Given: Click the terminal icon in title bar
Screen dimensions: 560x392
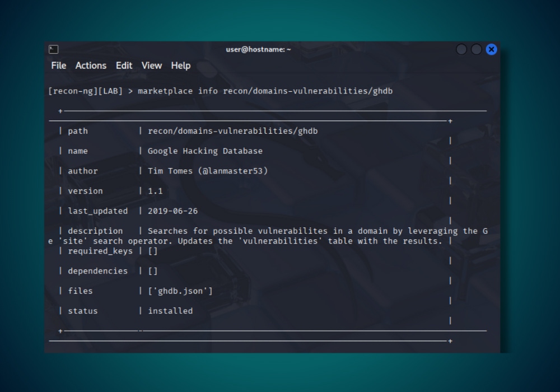Looking at the screenshot, I should click(x=54, y=49).
